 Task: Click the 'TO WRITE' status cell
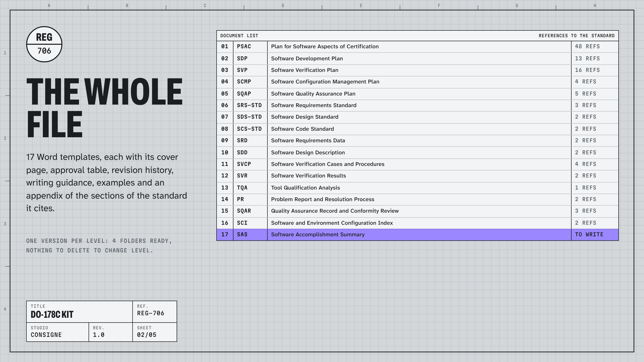pyautogui.click(x=595, y=235)
